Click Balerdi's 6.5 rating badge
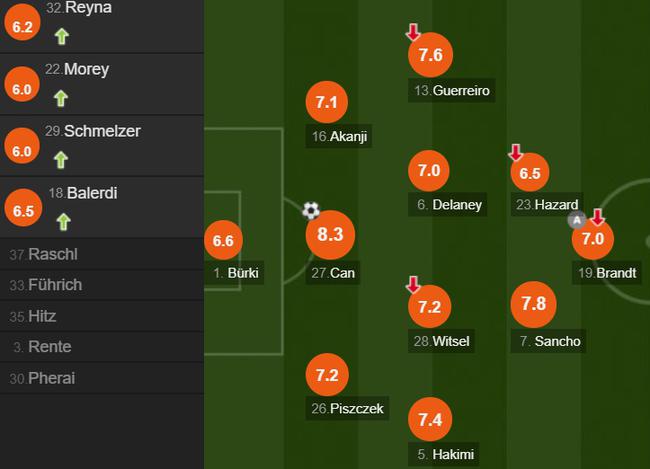Screen dimensions: 650x469 tap(23, 208)
